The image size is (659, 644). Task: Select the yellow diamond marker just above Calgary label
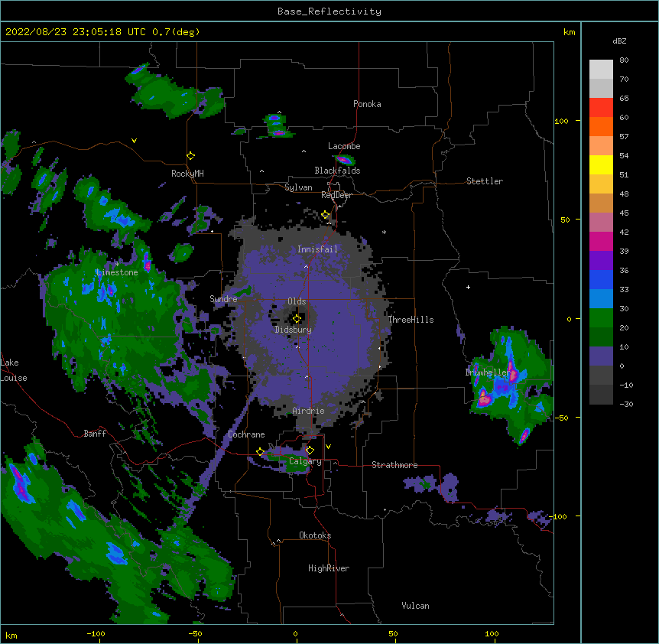(310, 450)
